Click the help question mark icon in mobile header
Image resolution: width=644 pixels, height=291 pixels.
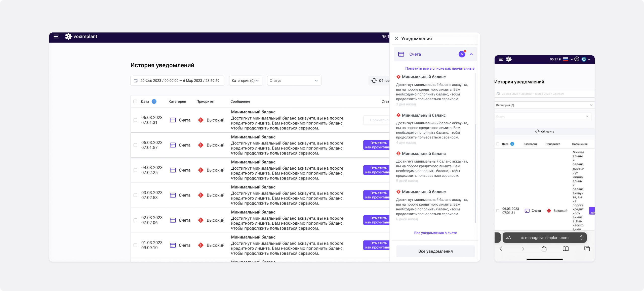[577, 59]
